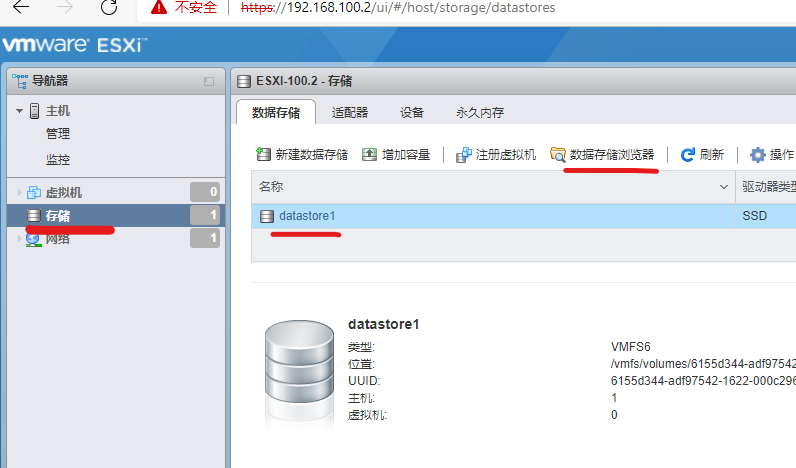This screenshot has height=468, width=796.
Task: Collapse the 主机 tree node arrow
Action: click(x=19, y=111)
